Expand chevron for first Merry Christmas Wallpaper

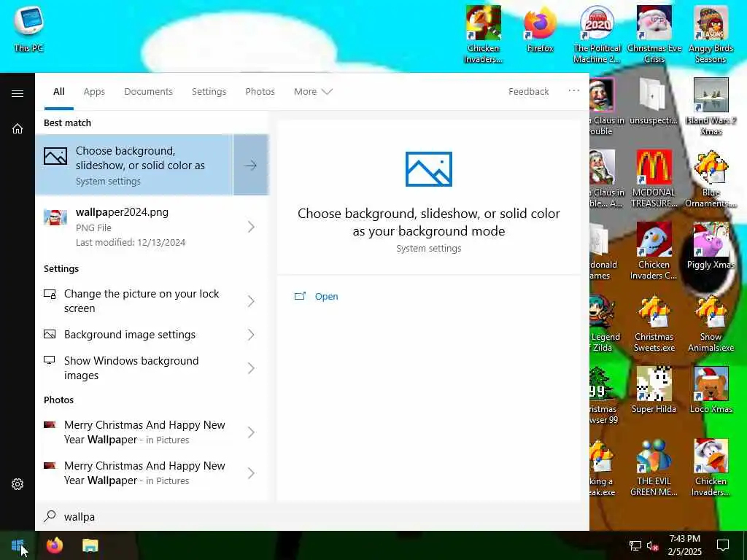point(251,432)
